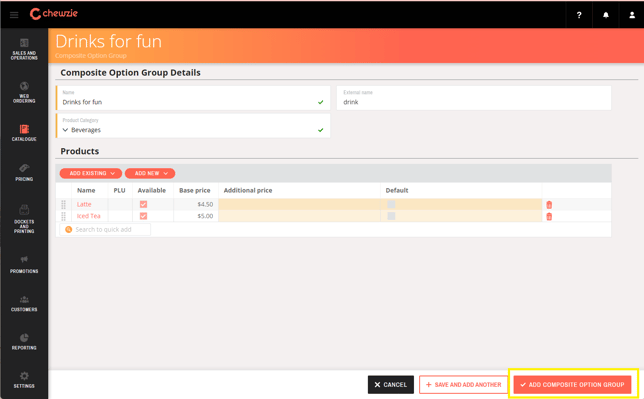Image resolution: width=644 pixels, height=399 pixels.
Task: Toggle Available checkbox for Iced Tea
Action: pos(143,216)
